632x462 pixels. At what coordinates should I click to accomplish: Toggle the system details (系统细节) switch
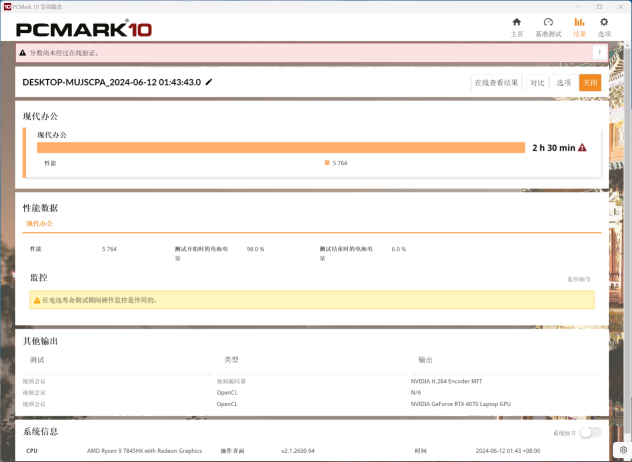pos(590,433)
